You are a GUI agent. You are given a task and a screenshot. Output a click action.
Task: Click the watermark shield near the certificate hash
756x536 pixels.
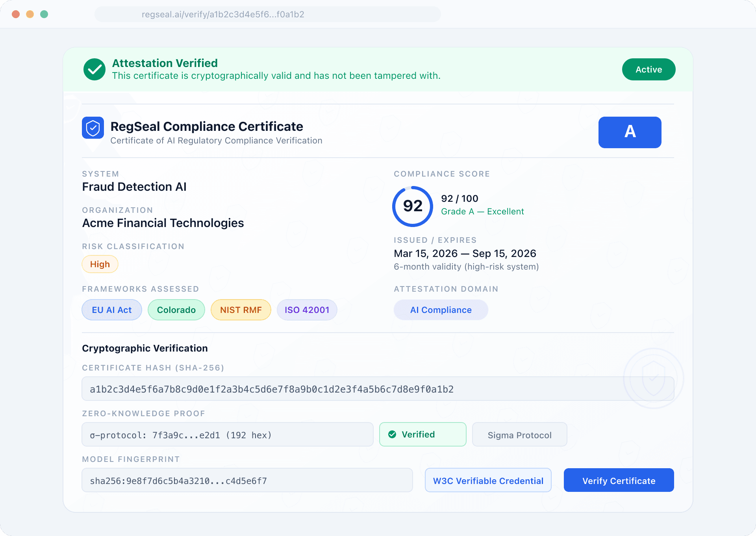pos(654,378)
